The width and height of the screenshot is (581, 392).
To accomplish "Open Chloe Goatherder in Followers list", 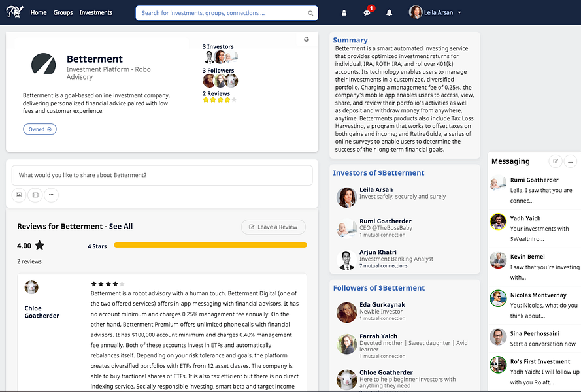I will 386,373.
